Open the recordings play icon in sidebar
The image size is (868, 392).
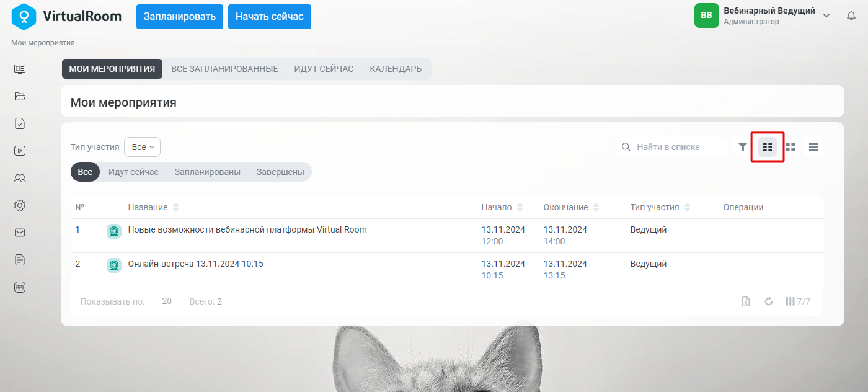pos(20,150)
